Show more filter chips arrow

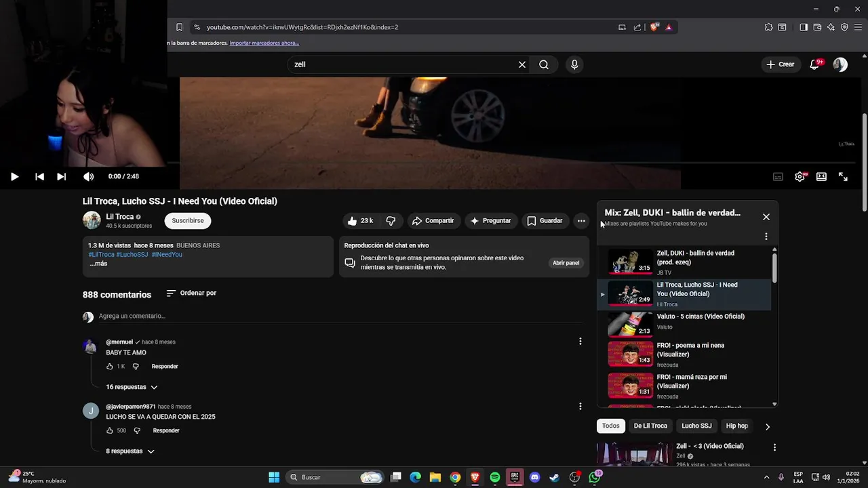click(x=768, y=426)
